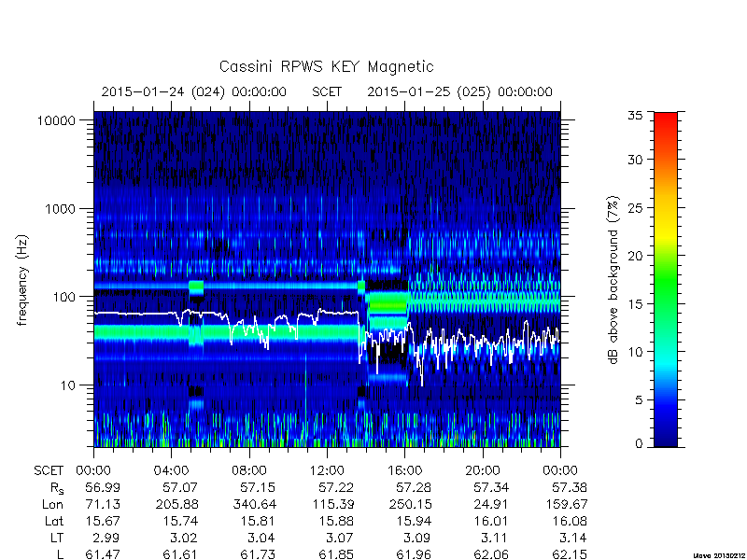The image size is (747, 560).
Task: Click the Rs value "57.15"
Action: (x=258, y=487)
